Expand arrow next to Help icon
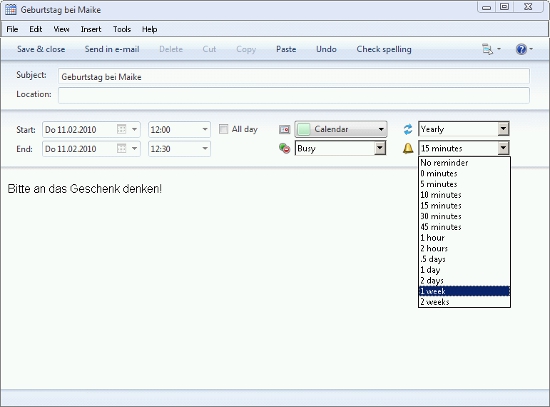 pos(531,49)
